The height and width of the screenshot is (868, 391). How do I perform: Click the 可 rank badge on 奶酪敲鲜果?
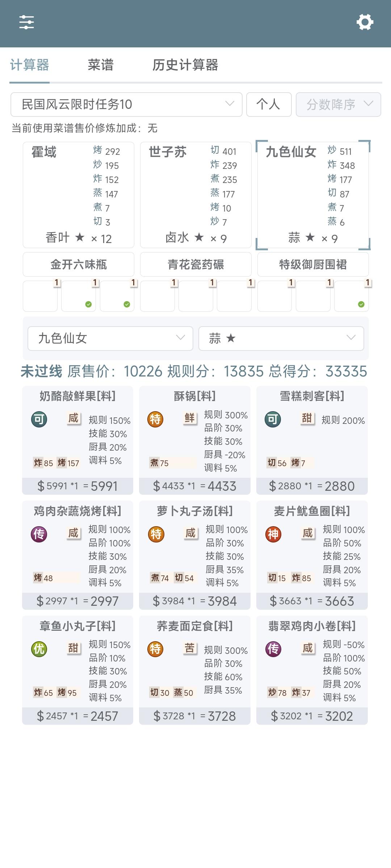point(39,420)
